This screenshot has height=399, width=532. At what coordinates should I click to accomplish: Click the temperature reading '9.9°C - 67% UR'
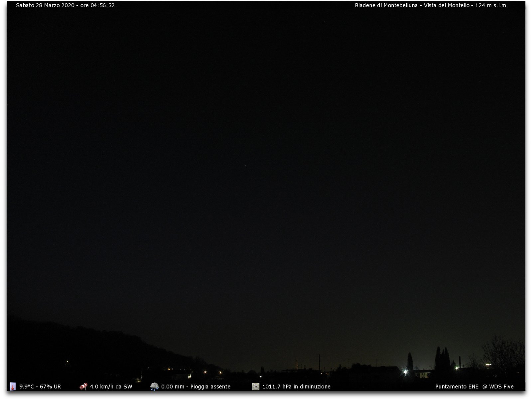point(40,386)
